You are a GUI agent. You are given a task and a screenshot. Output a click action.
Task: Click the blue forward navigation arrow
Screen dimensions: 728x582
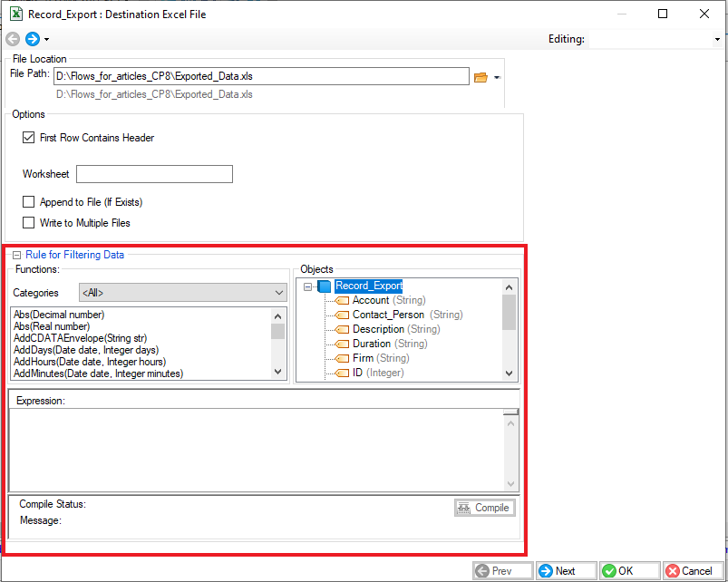click(x=33, y=39)
